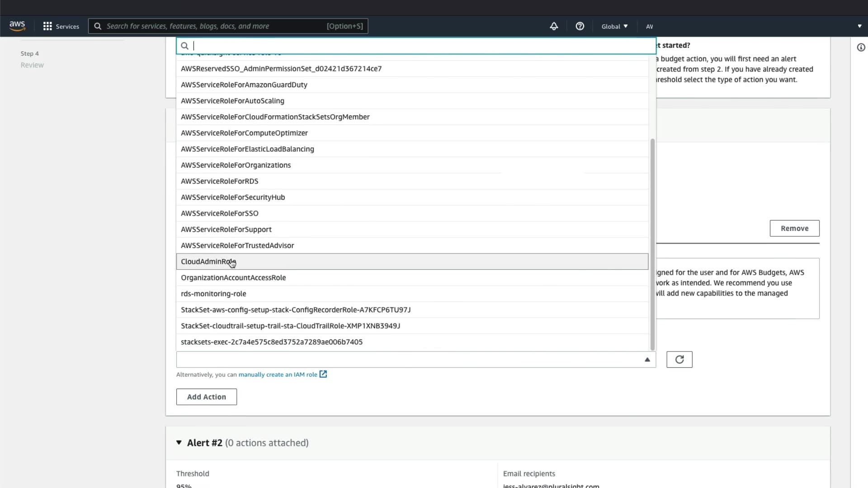Collapse the IAM role dropdown arrow
Image resolution: width=868 pixels, height=488 pixels.
pyautogui.click(x=647, y=360)
